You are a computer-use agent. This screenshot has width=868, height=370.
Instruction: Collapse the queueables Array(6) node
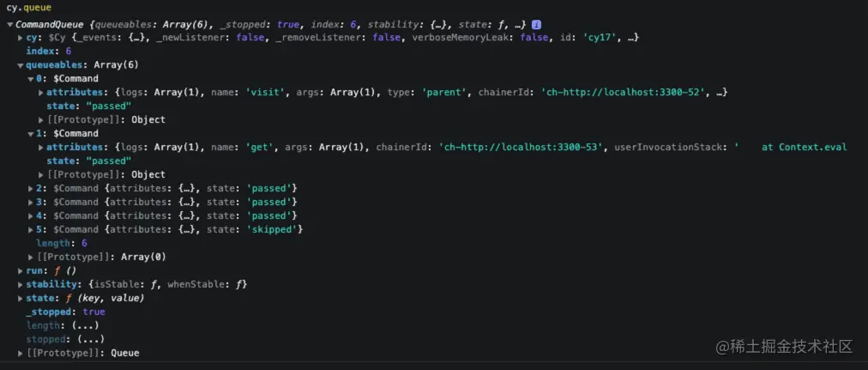(21, 65)
